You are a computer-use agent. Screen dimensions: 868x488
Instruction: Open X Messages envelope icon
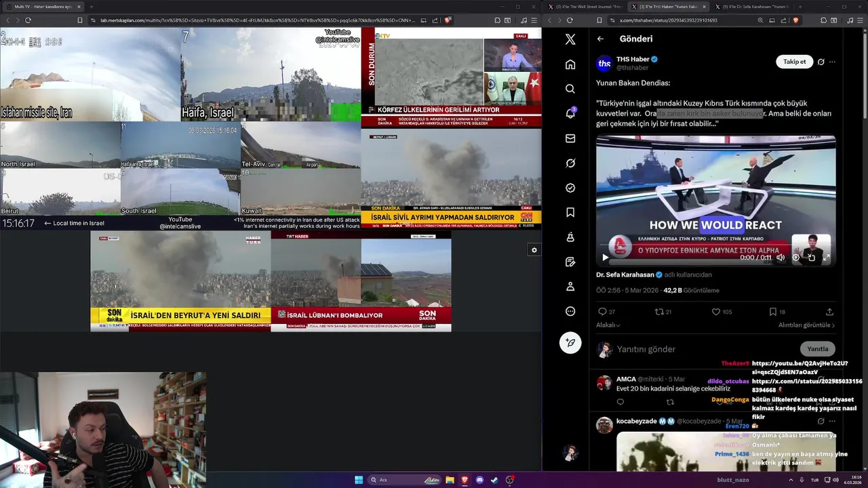point(570,138)
